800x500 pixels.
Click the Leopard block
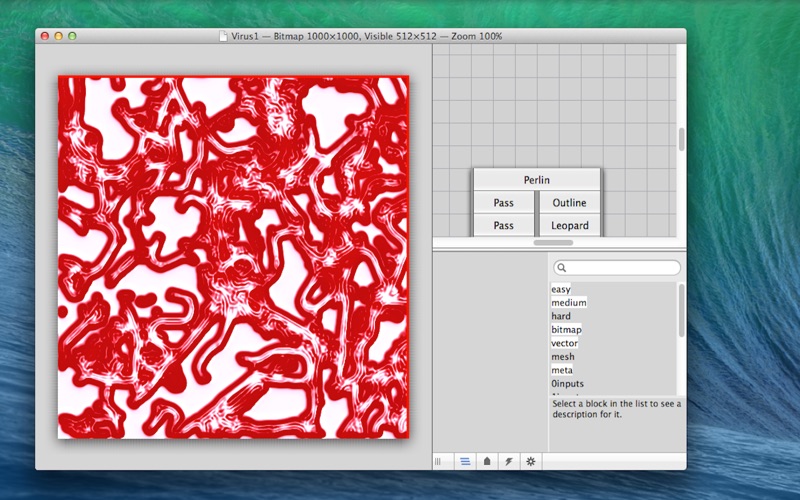point(570,226)
